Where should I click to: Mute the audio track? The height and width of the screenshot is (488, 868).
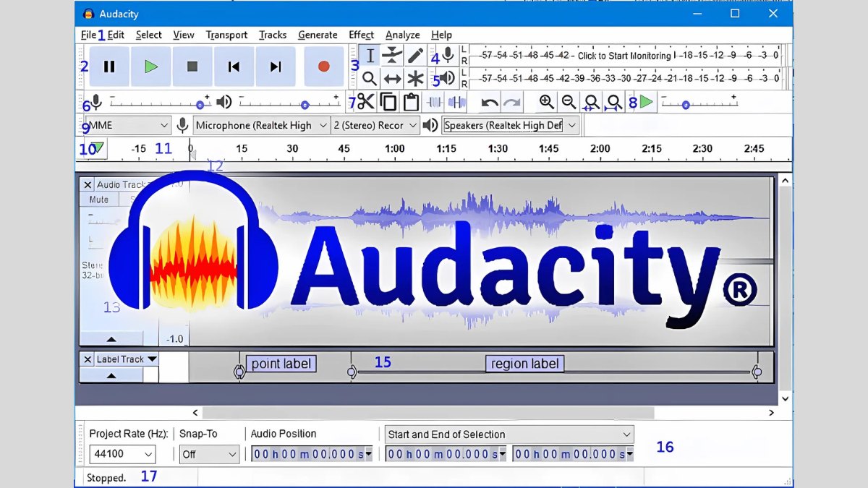99,200
